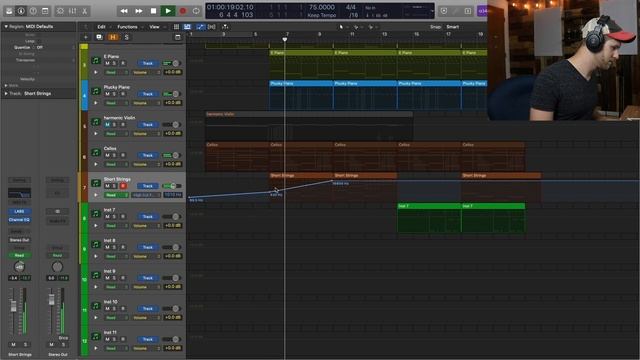Open the Snap Smart dropdown
The width and height of the screenshot is (640, 360).
point(453,27)
